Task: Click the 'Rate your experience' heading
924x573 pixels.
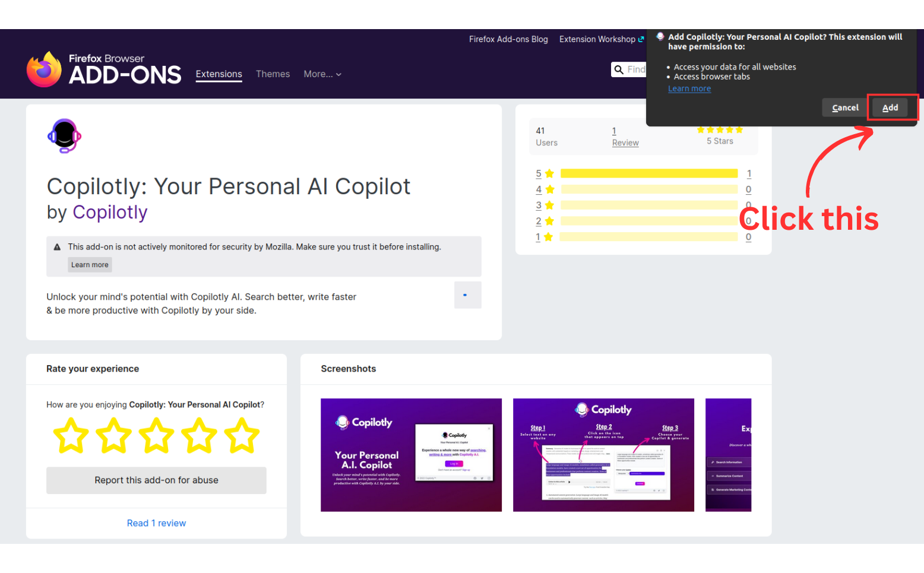Action: (x=93, y=369)
